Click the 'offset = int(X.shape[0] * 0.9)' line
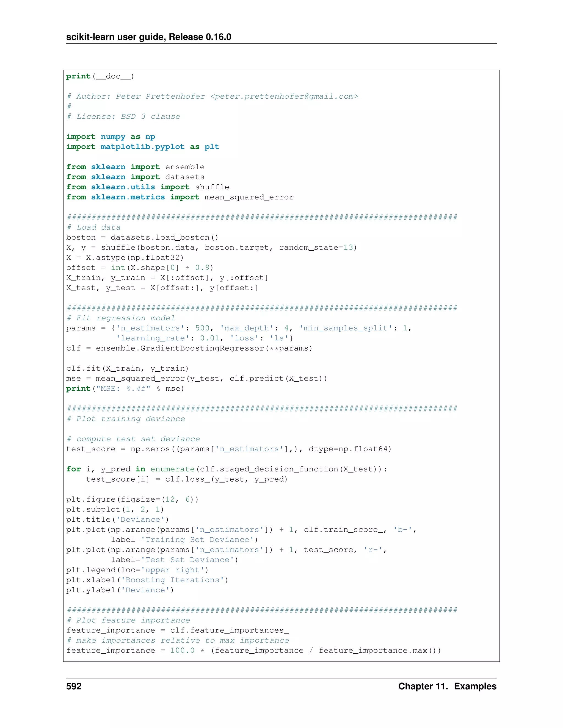The width and height of the screenshot is (563, 728). pos(140,267)
